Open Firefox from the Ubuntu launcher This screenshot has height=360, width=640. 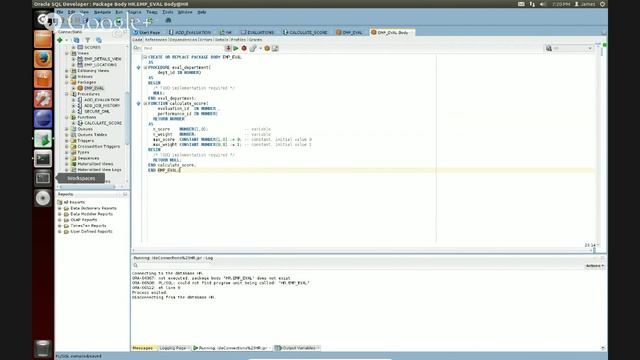(x=43, y=59)
